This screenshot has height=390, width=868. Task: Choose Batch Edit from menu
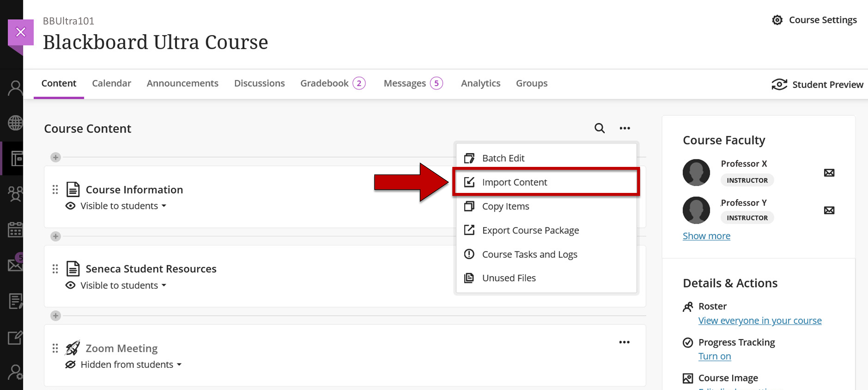pyautogui.click(x=546, y=158)
